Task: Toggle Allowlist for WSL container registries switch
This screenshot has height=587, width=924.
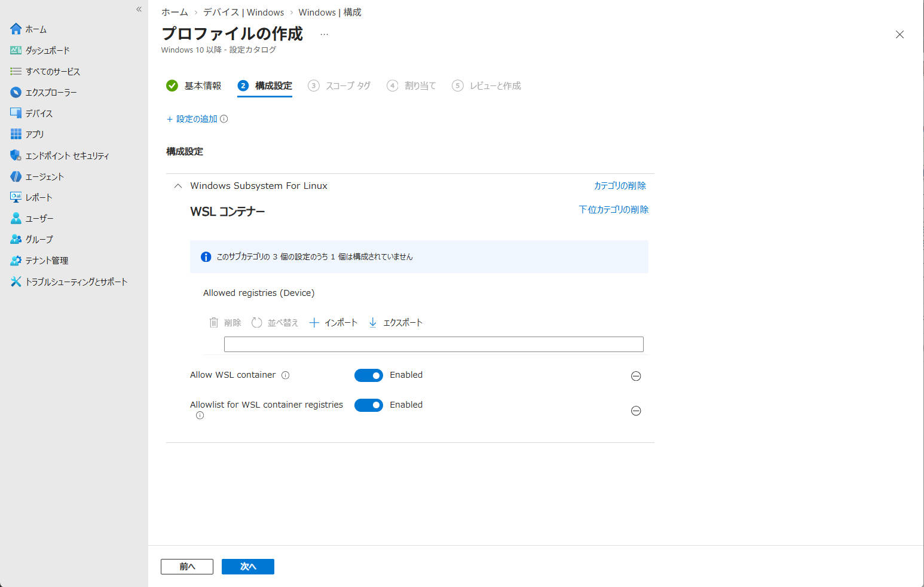Action: (369, 405)
